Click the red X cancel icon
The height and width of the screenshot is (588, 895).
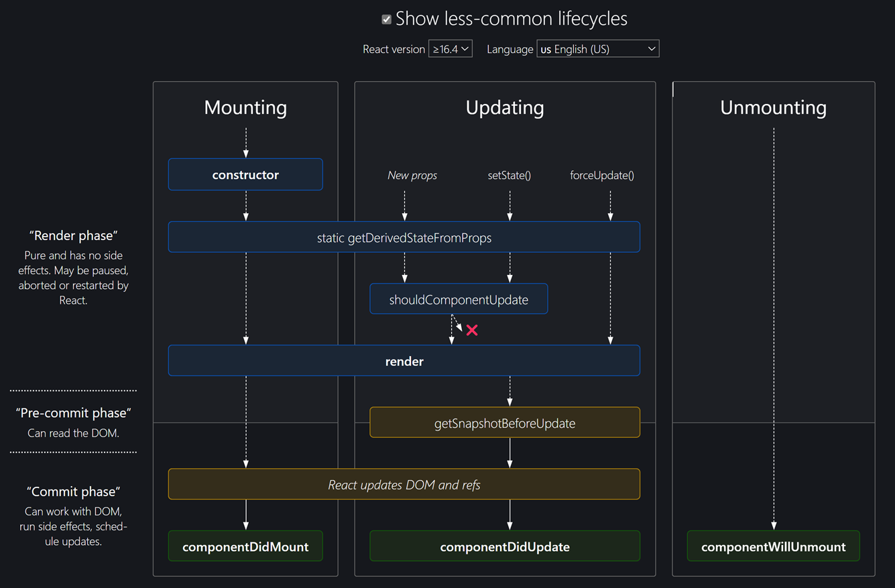[472, 330]
